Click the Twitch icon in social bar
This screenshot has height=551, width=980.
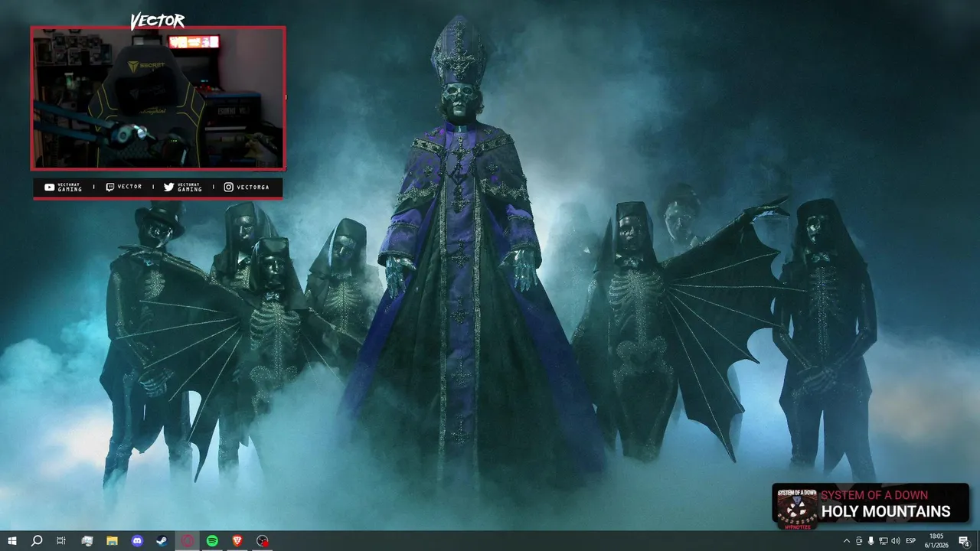pyautogui.click(x=110, y=187)
